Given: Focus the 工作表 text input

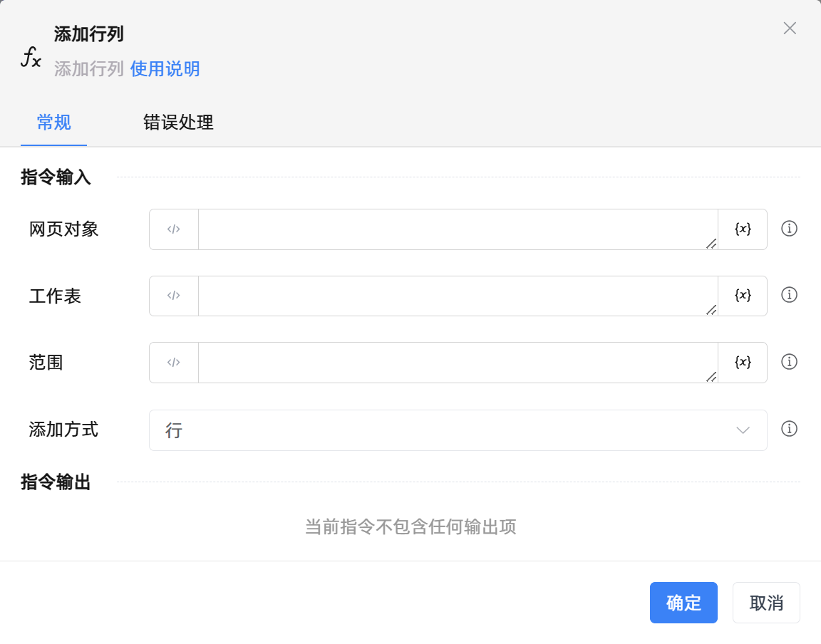Looking at the screenshot, I should click(x=458, y=296).
